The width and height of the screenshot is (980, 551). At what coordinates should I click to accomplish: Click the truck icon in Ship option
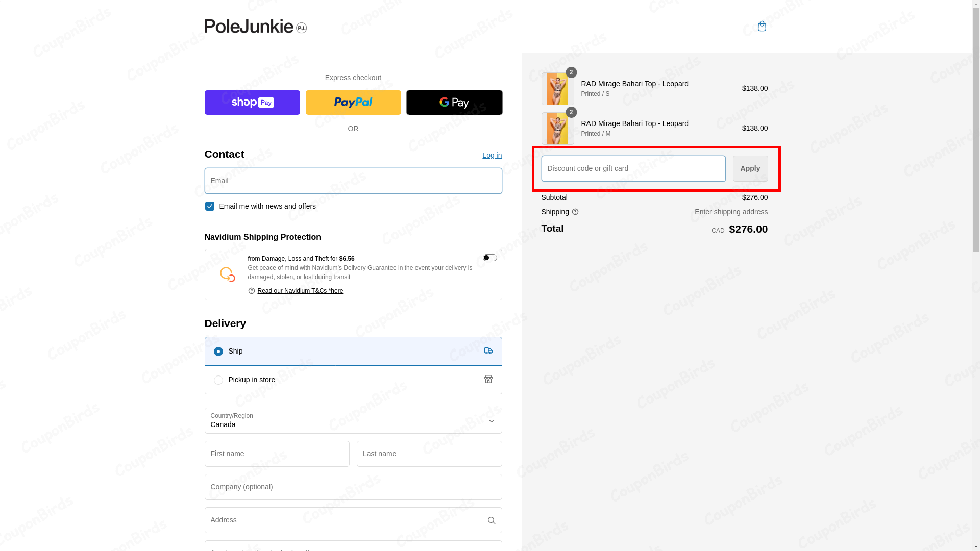coord(488,351)
